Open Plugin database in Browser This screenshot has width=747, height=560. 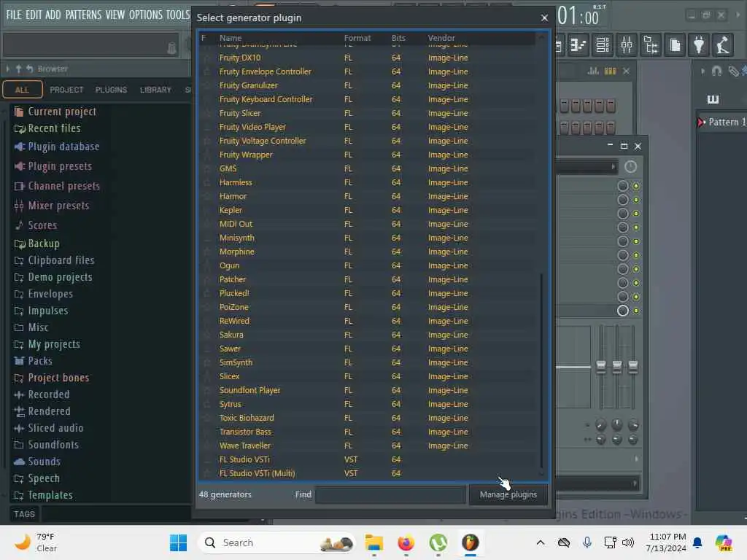pyautogui.click(x=57, y=147)
